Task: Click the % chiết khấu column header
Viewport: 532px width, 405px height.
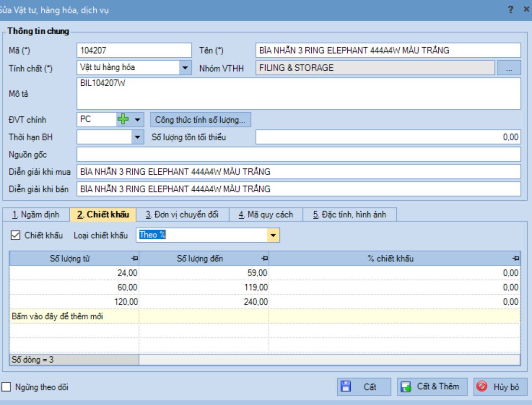Action: 394,259
